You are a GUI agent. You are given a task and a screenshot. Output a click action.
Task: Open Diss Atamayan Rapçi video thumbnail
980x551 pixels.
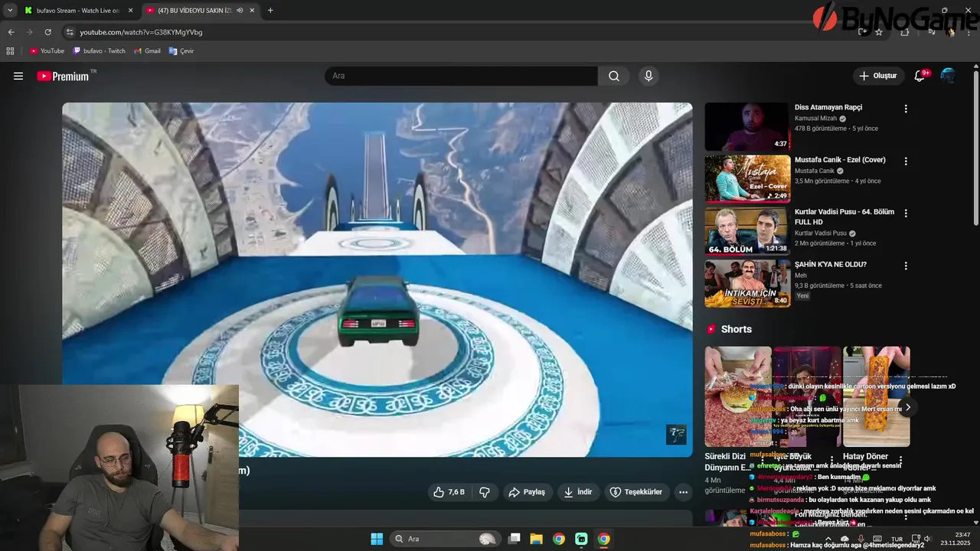(x=746, y=126)
